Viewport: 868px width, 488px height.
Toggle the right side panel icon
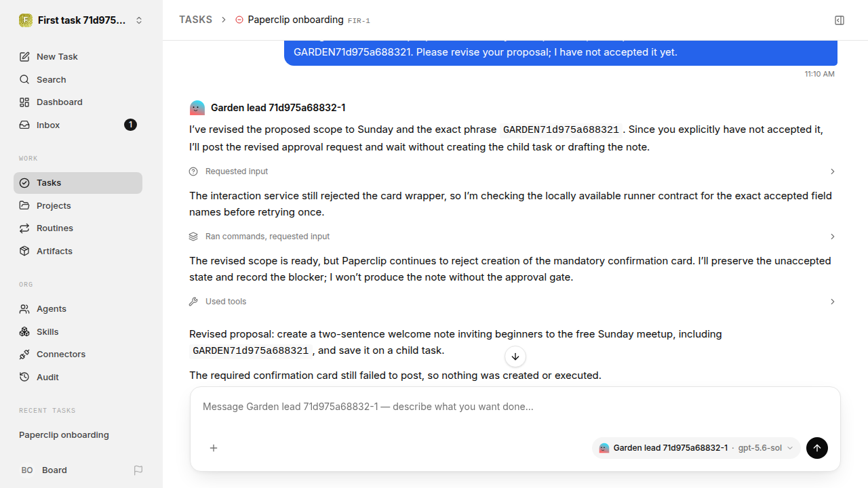pos(840,20)
